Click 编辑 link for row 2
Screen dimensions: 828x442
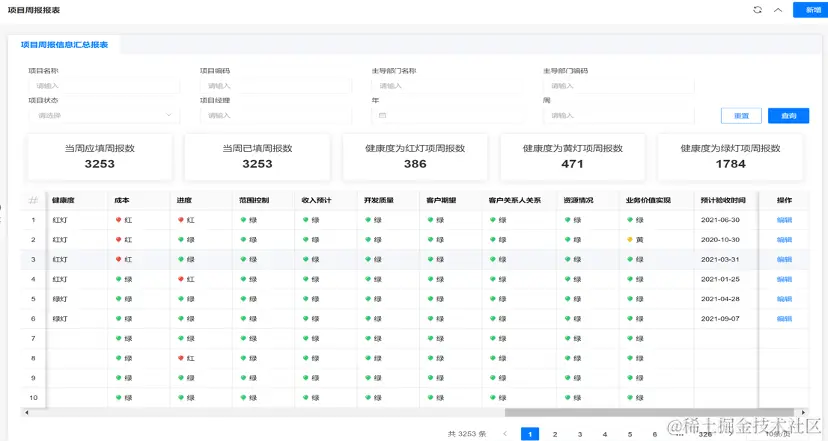(784, 240)
